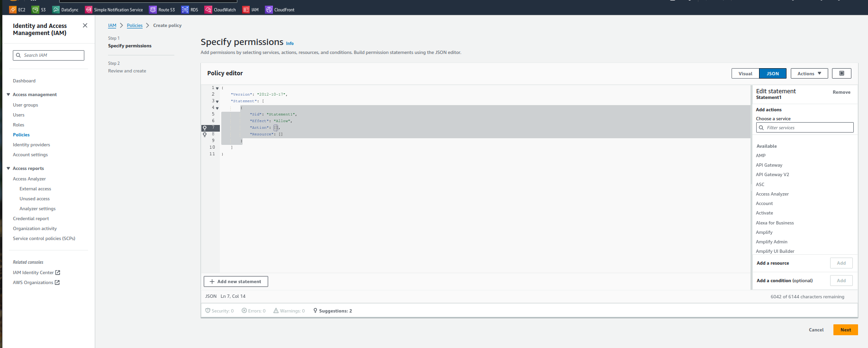Open the Info link beside Specify permissions
The width and height of the screenshot is (868, 348).
point(289,44)
